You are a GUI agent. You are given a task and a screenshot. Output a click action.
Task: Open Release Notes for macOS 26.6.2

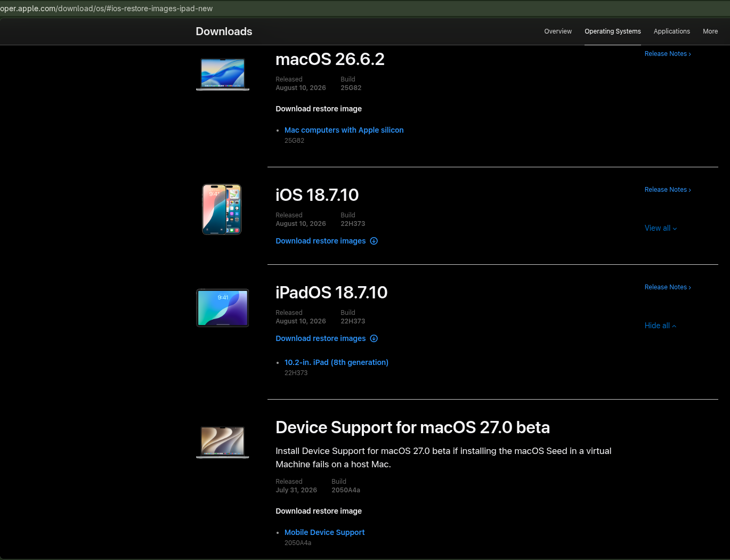668,54
